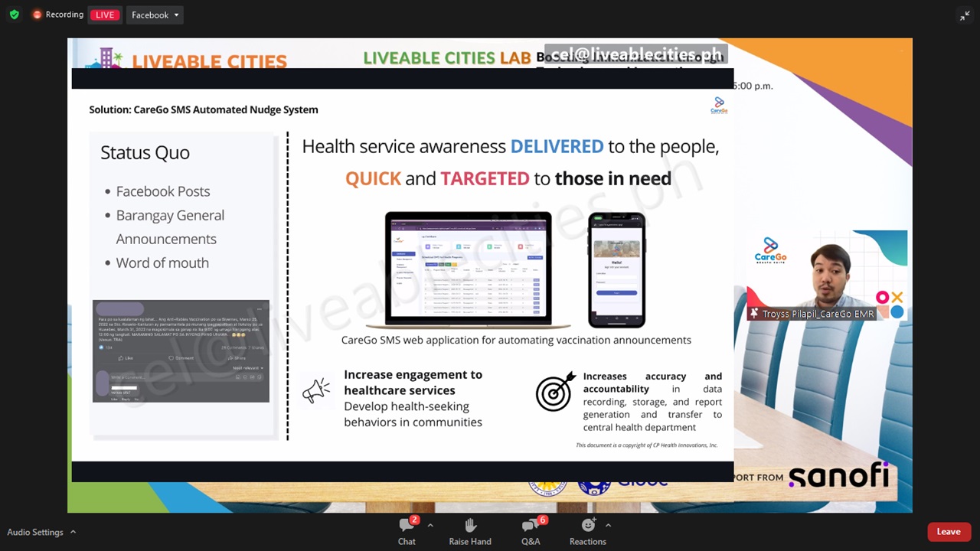
Task: Click the red LIVE badge
Action: click(x=105, y=15)
